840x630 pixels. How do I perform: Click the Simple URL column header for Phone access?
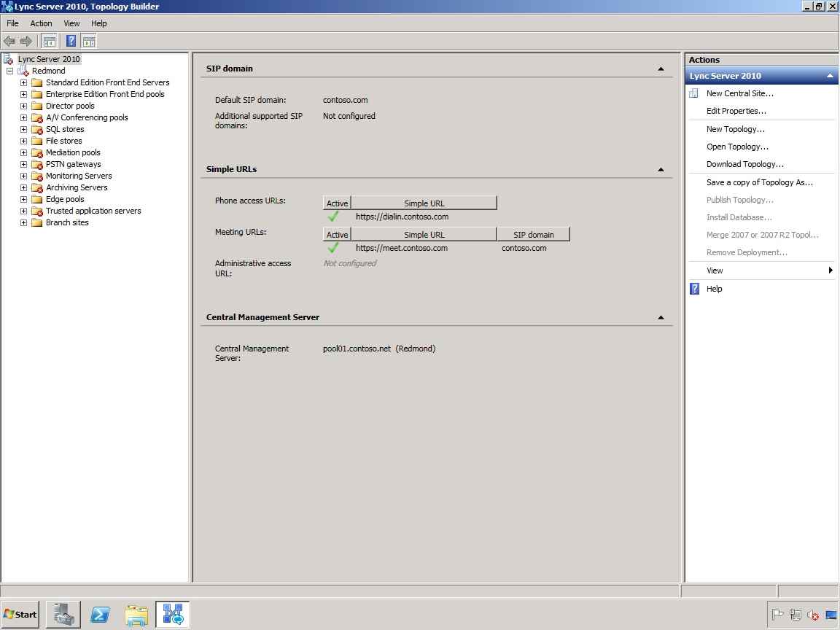tap(424, 203)
